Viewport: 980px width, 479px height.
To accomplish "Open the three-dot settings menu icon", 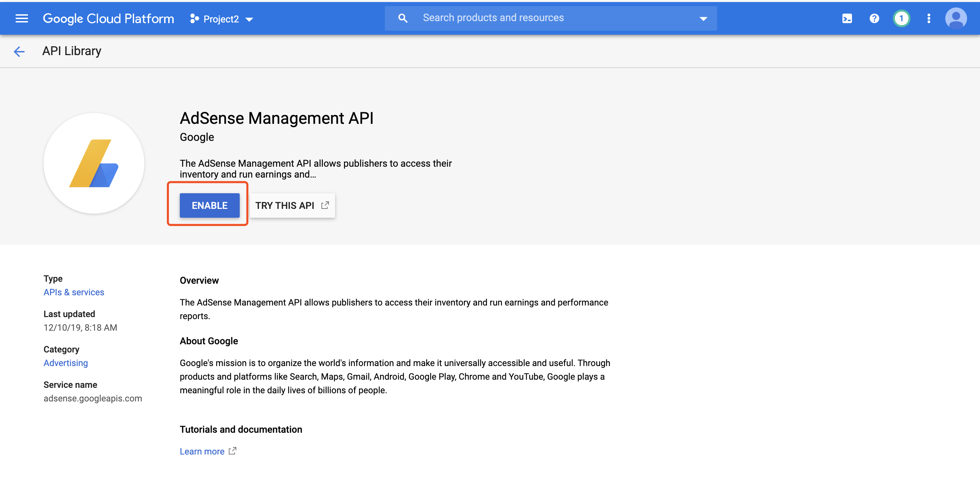I will click(x=928, y=18).
